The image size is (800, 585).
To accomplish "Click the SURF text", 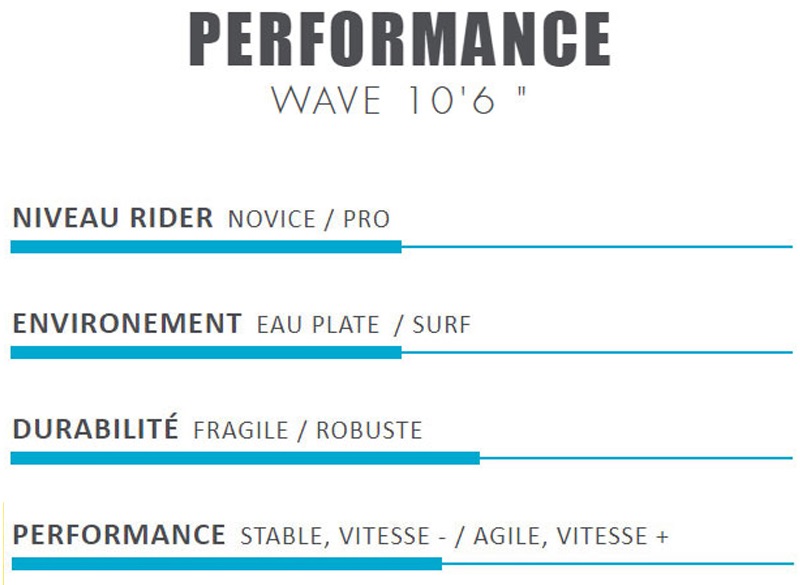I will [x=441, y=326].
